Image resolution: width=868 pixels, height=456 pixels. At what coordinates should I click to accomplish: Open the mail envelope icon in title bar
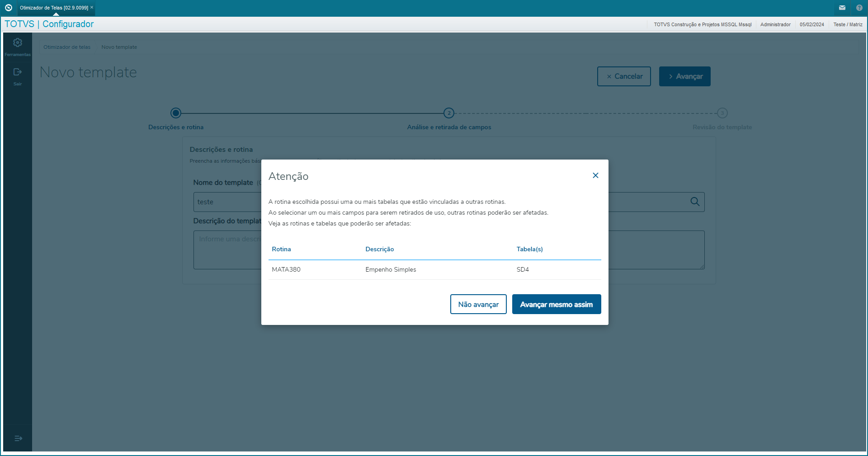[x=842, y=8]
